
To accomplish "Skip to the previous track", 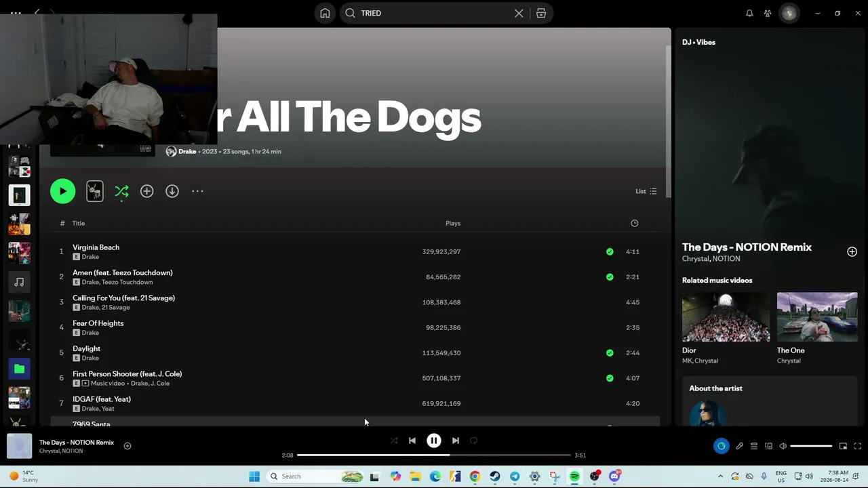I will tap(412, 441).
